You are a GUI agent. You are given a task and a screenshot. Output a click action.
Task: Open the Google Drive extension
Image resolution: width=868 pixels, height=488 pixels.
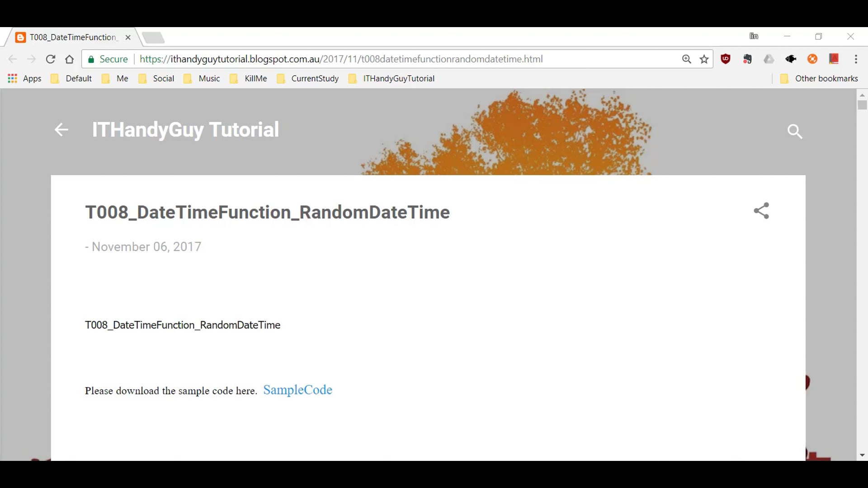click(x=769, y=59)
